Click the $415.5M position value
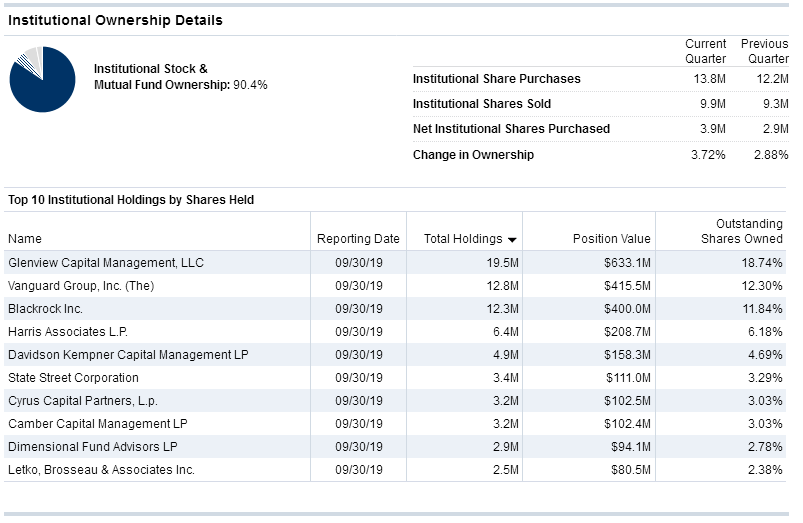The image size is (803, 523). point(627,286)
